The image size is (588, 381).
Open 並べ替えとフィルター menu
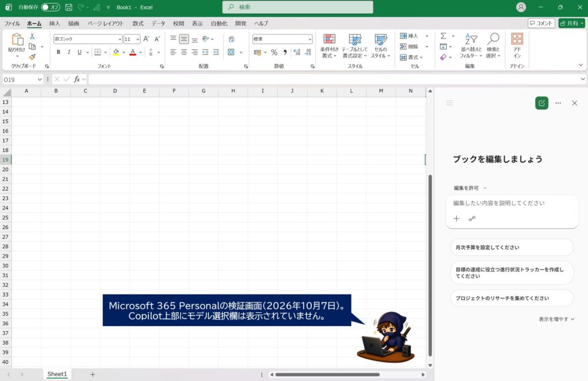point(471,46)
